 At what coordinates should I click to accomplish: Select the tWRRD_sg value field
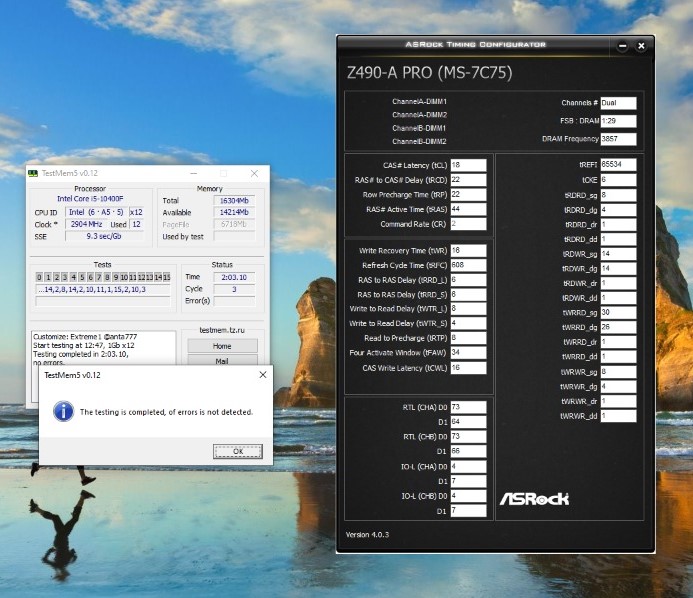pos(618,312)
